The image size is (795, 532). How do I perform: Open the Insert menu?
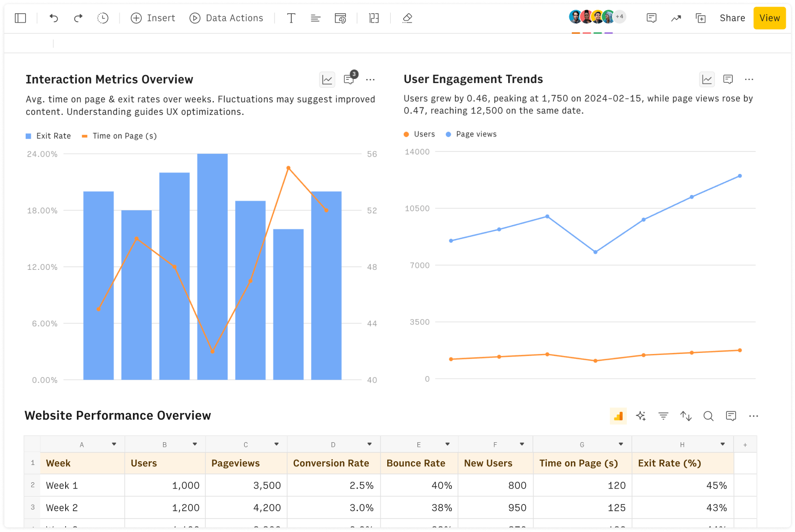tap(153, 18)
